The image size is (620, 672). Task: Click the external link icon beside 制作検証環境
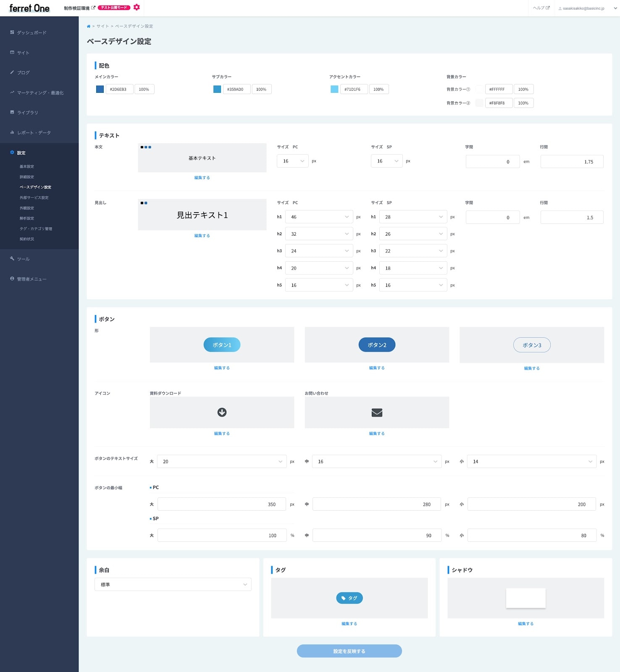[93, 8]
